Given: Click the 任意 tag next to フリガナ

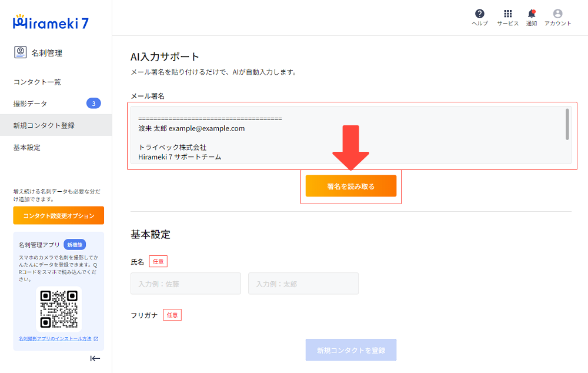Looking at the screenshot, I should (172, 315).
